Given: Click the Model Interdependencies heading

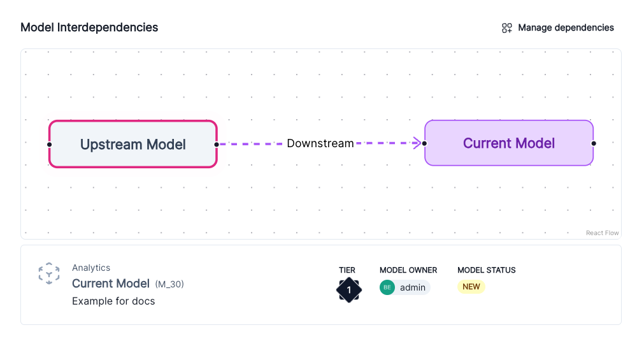Looking at the screenshot, I should (x=89, y=27).
